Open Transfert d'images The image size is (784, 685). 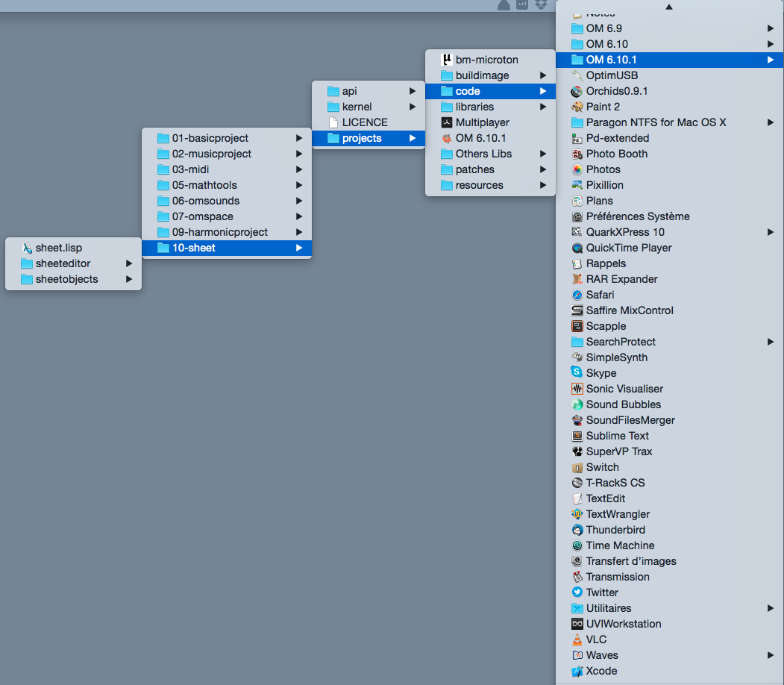(x=669, y=561)
